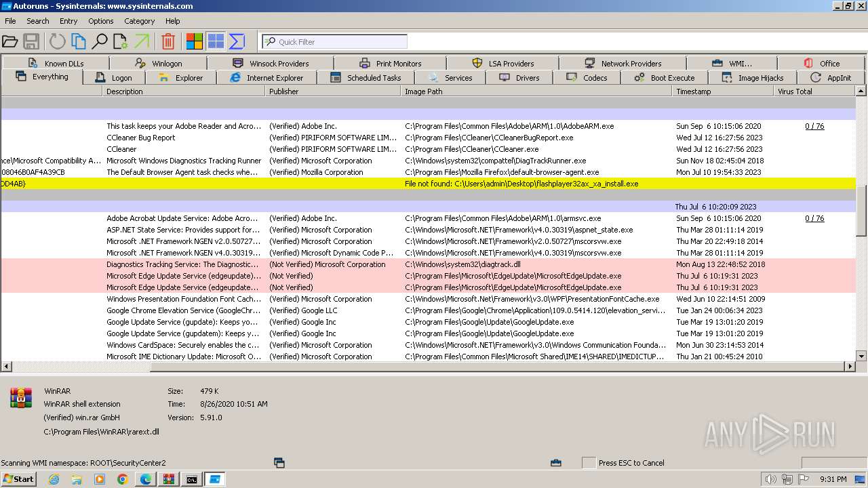Launch Internet Explorer from the taskbar
This screenshot has height=488, width=868.
(54, 479)
